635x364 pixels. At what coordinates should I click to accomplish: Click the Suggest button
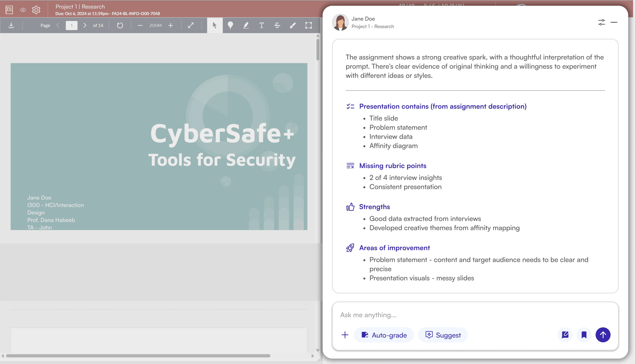click(443, 335)
